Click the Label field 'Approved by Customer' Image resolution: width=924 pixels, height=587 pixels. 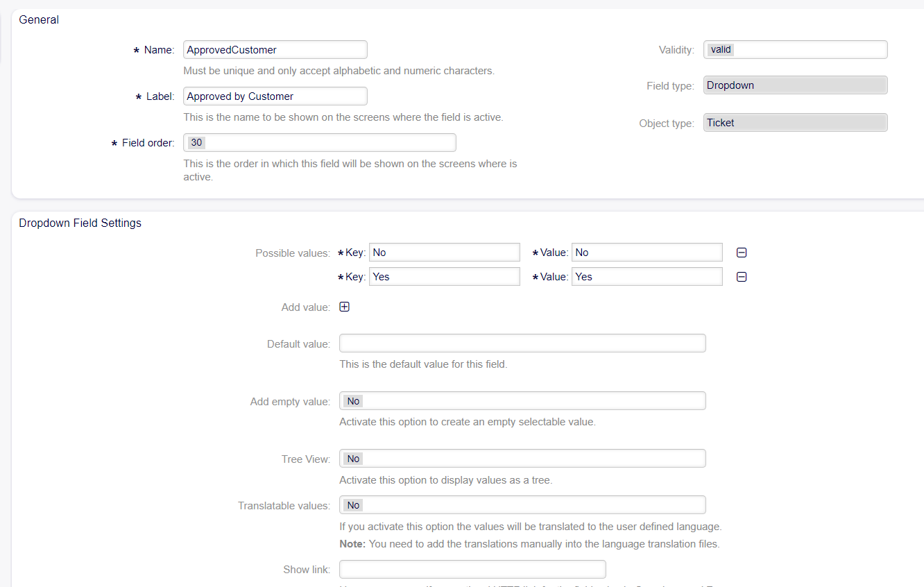point(275,96)
